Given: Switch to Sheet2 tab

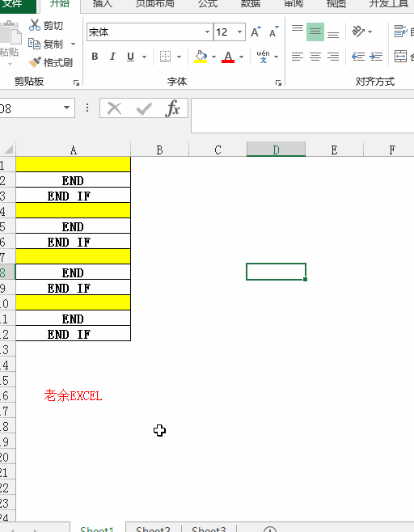Looking at the screenshot, I should 153,529.
